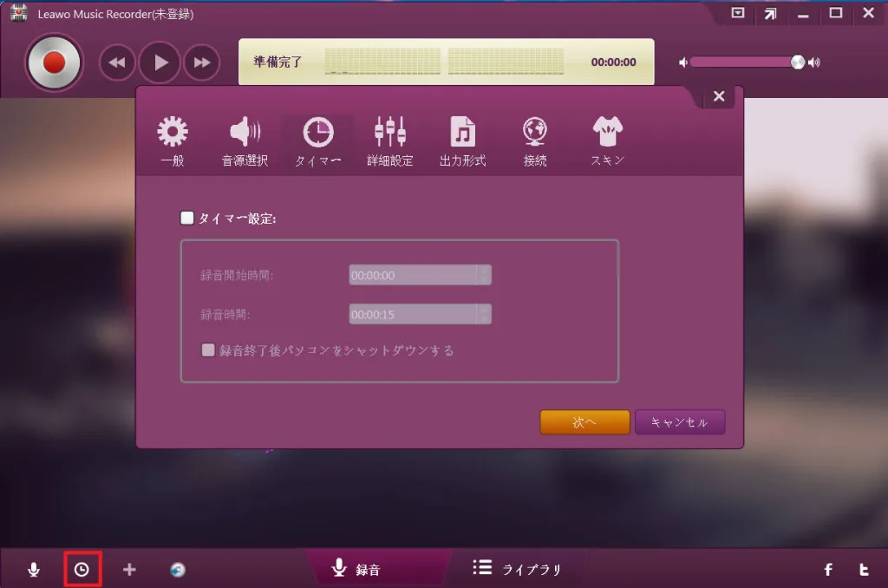888x588 pixels.
Task: Mute audio using the left speaker icon
Action: (x=684, y=62)
